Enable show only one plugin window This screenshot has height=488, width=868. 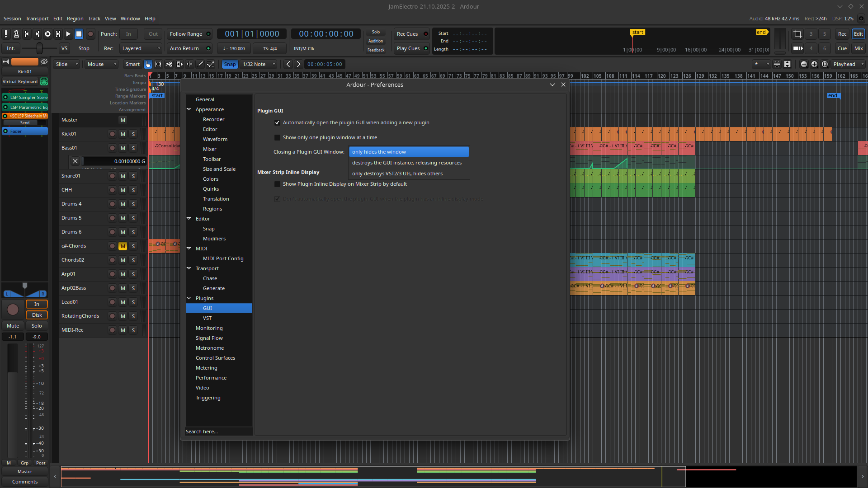point(277,138)
